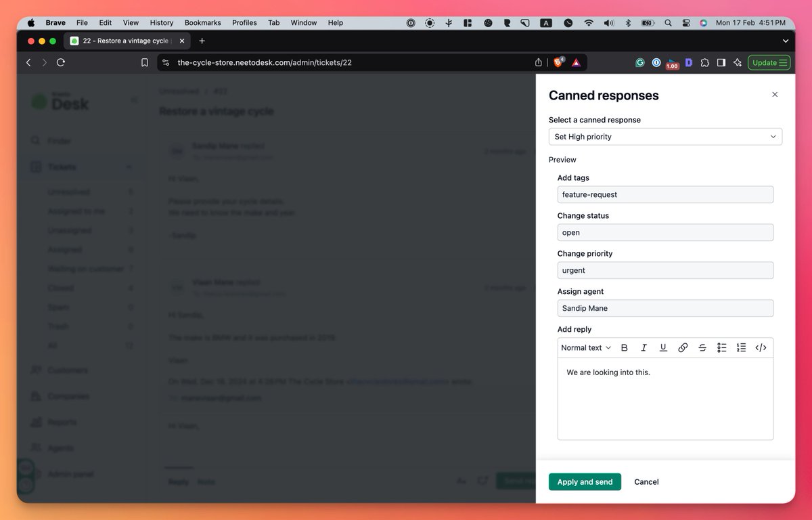Toggle strikethrough formatting in reply editor
812x520 pixels.
pyautogui.click(x=702, y=347)
